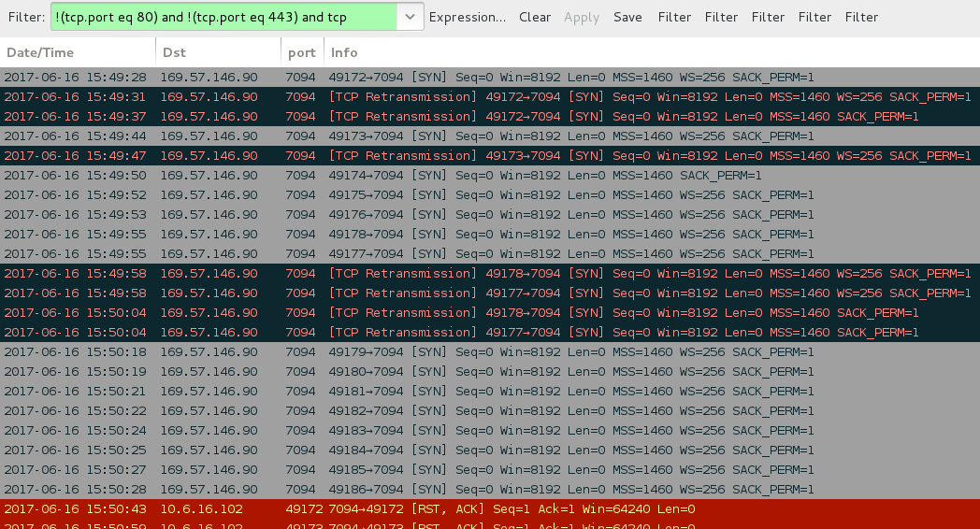Screen dimensions: 980x529
Task: Click port 7094 in the 15:49:44 row
Action: coord(300,136)
